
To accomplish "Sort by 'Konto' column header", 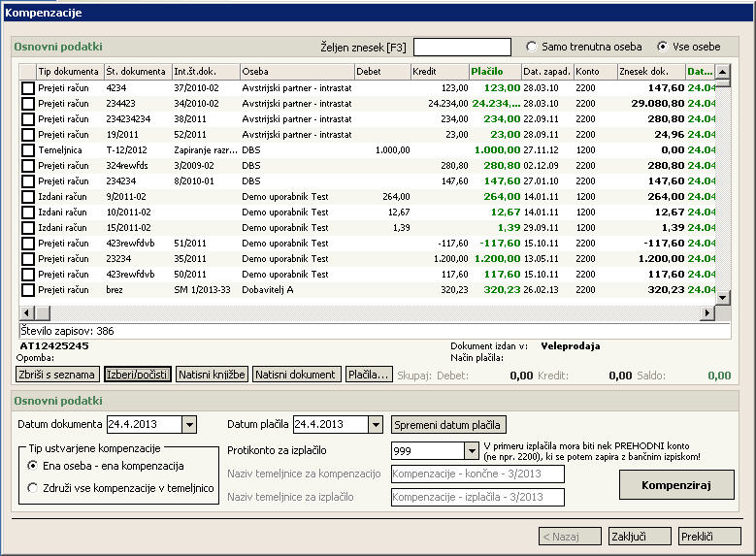I will 596,72.
